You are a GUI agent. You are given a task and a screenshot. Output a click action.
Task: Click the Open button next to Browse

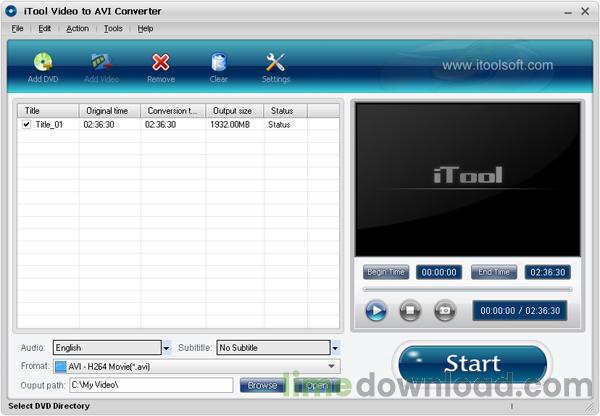(317, 385)
